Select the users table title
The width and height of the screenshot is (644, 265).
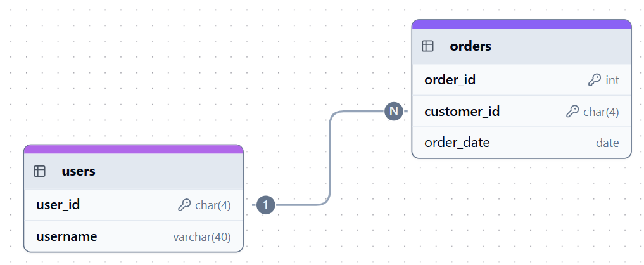coord(79,171)
